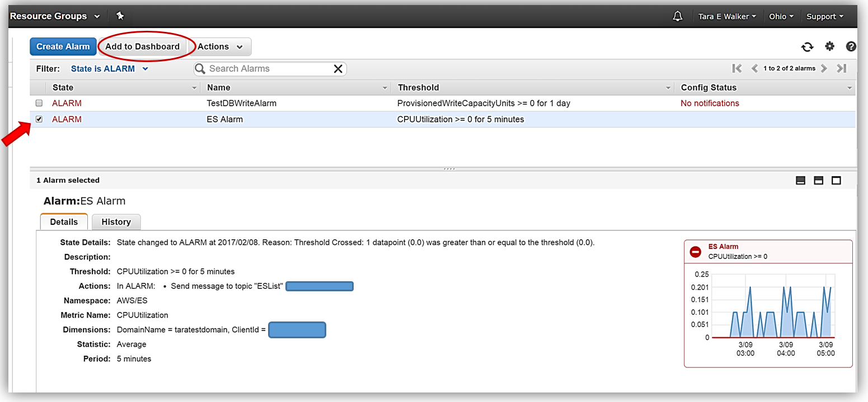Screen dimensions: 868x402
Task: Click the pin shortcut icon
Action: [119, 16]
